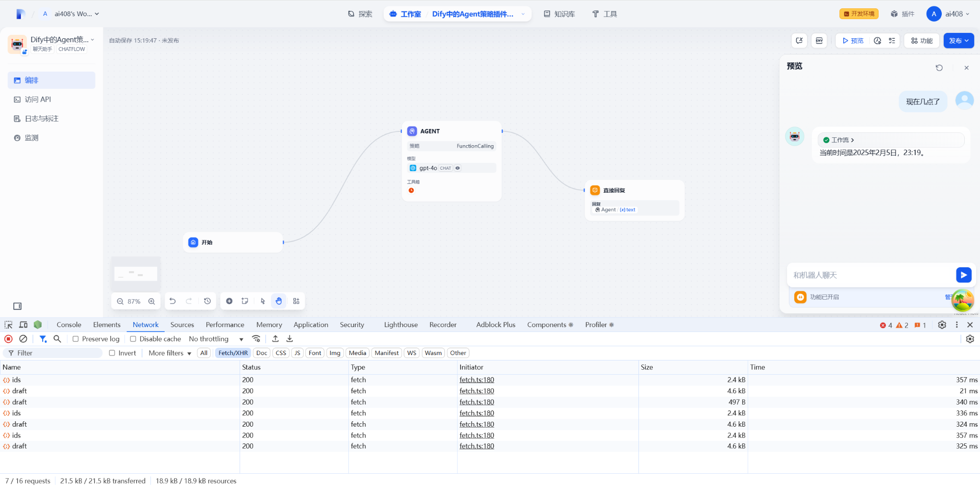The image size is (980, 486).
Task: Add a new node with plus icon
Action: 229,301
